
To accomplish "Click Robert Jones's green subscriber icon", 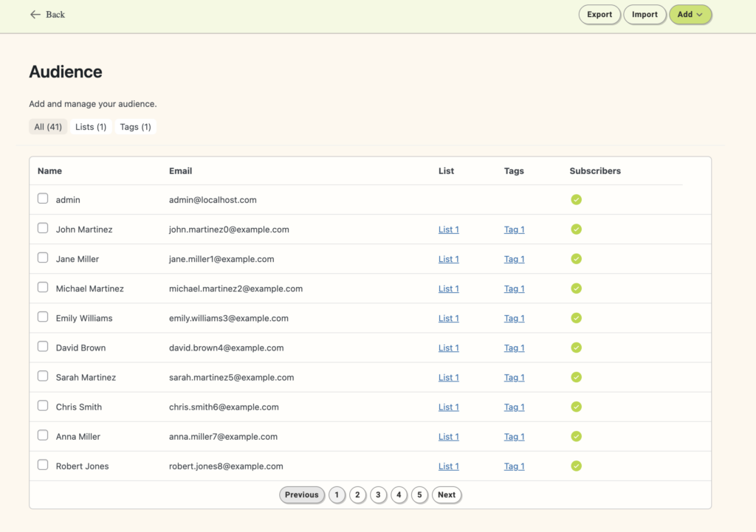I will click(x=576, y=466).
